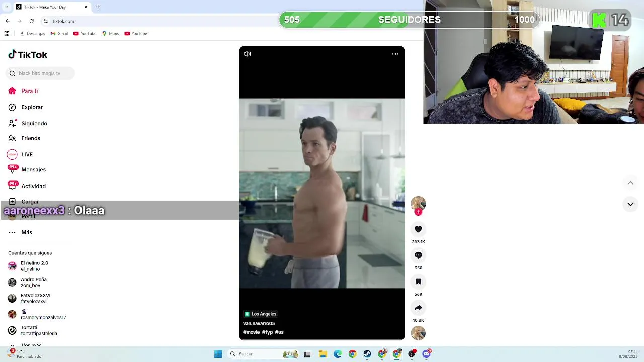Open OBS Studio from taskbar

[412, 354]
